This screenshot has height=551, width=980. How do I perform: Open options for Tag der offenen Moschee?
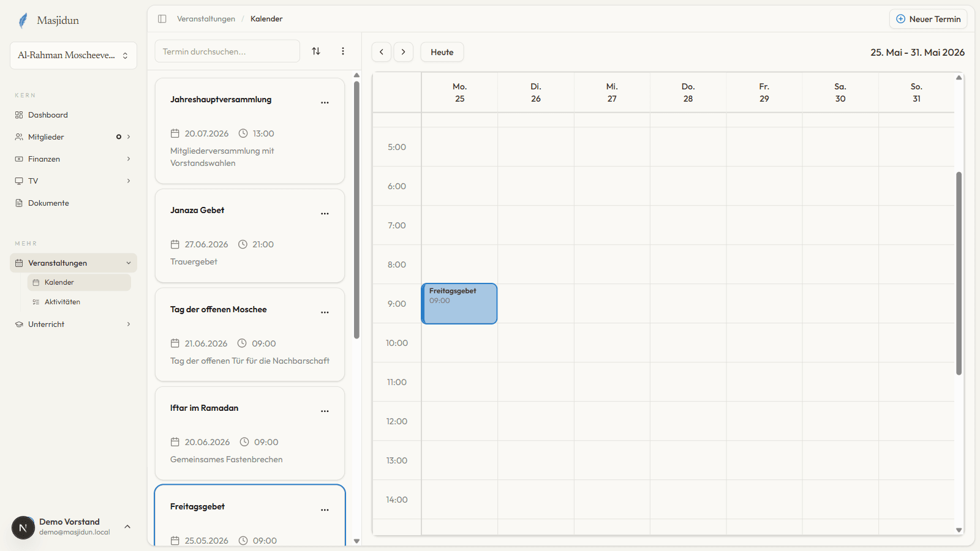pyautogui.click(x=325, y=313)
